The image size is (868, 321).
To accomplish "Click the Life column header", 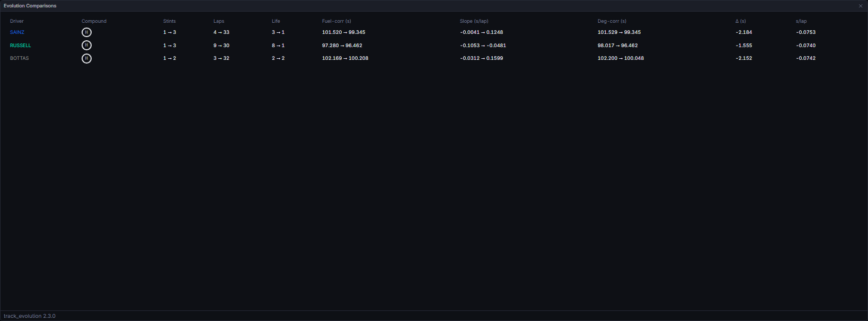I will click(276, 21).
